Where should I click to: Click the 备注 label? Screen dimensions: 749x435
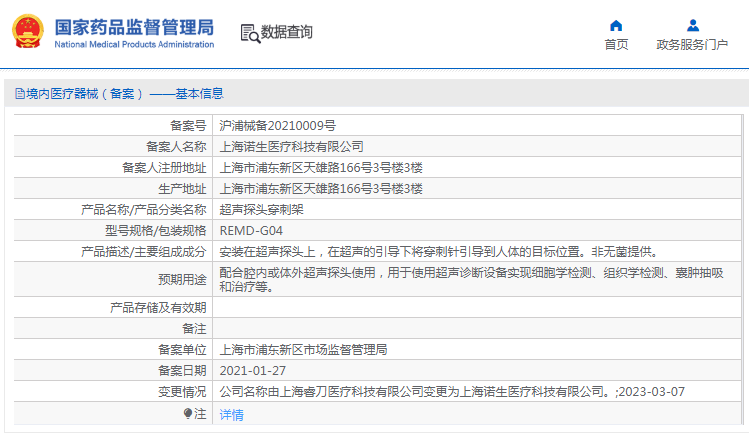click(x=194, y=329)
